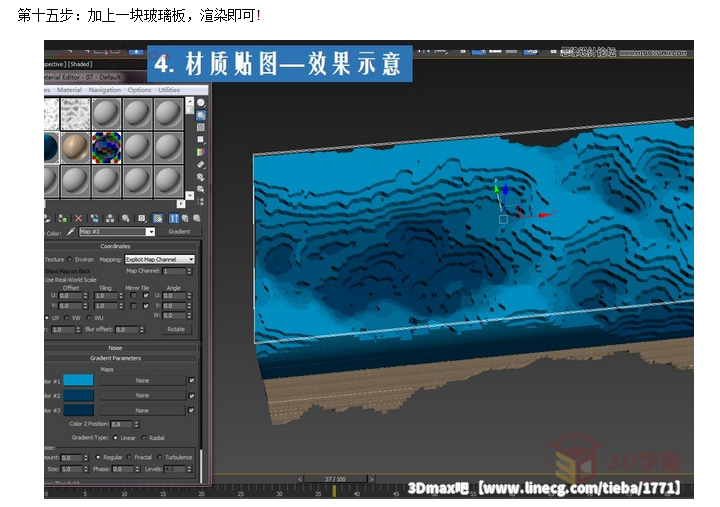
Task: Toggle the Show End Result icon
Action: point(174,219)
